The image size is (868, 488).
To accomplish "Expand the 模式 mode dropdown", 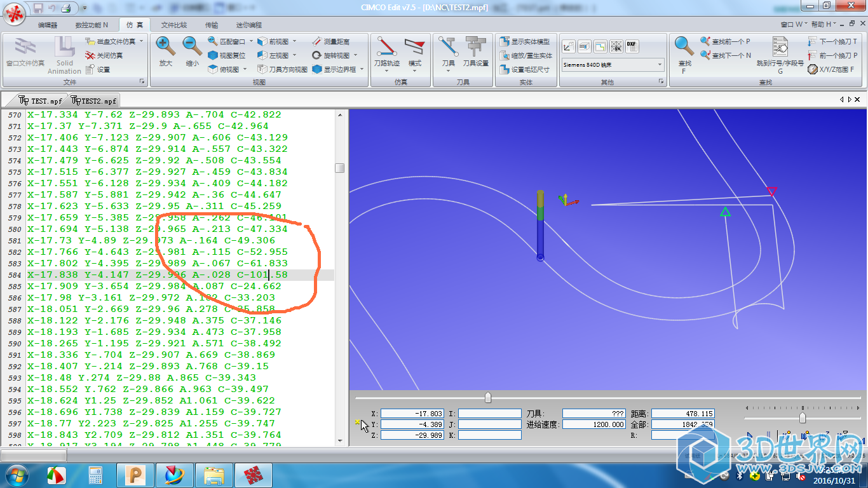I will (415, 70).
